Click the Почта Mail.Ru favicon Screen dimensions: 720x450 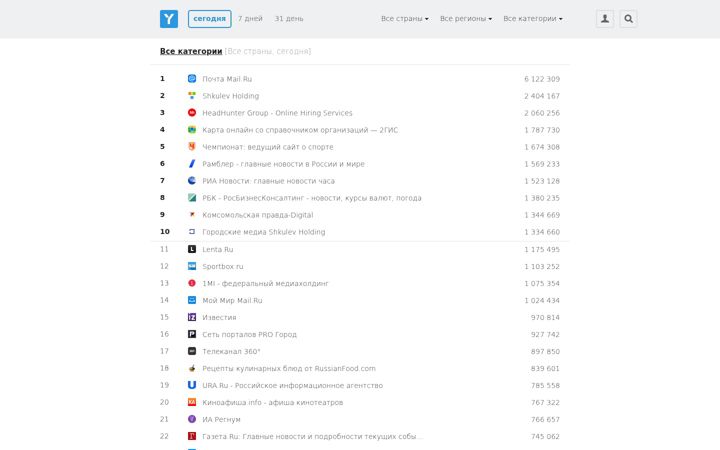[192, 79]
